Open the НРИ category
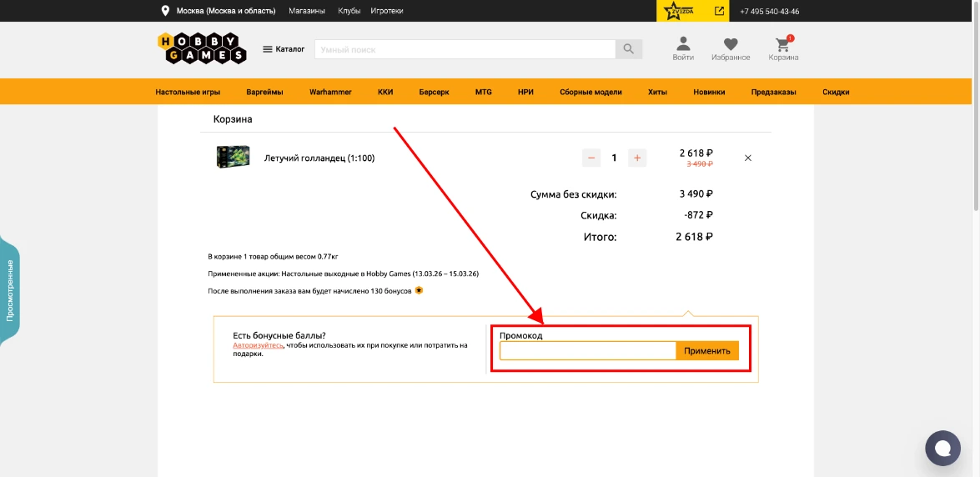The width and height of the screenshot is (980, 477). pos(525,92)
